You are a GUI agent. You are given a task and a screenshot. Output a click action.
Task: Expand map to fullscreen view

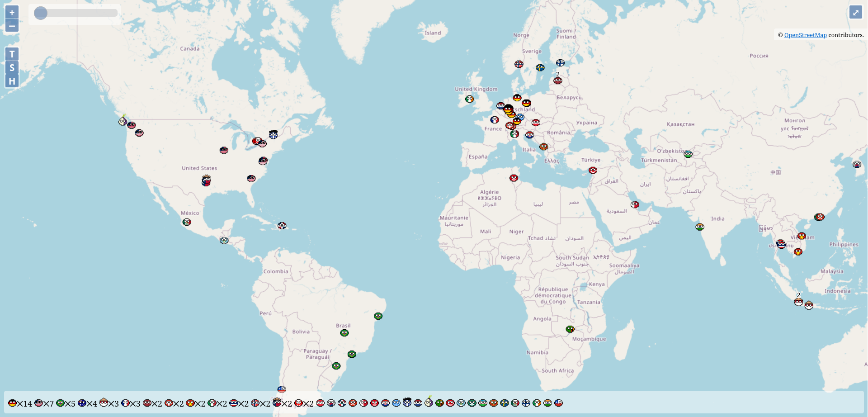pyautogui.click(x=855, y=13)
